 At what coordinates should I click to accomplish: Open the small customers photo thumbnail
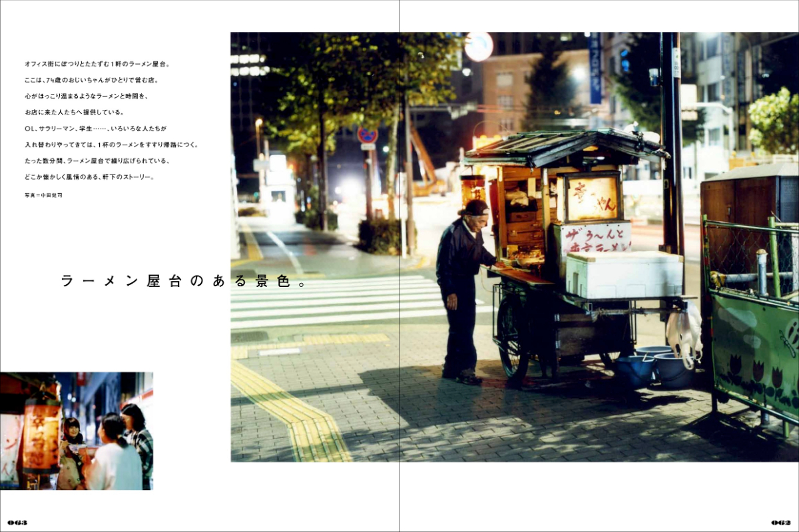(77, 431)
